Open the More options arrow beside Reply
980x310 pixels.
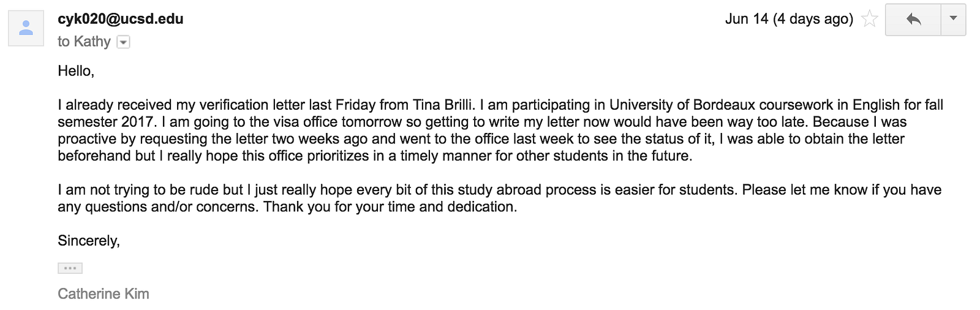tap(953, 20)
